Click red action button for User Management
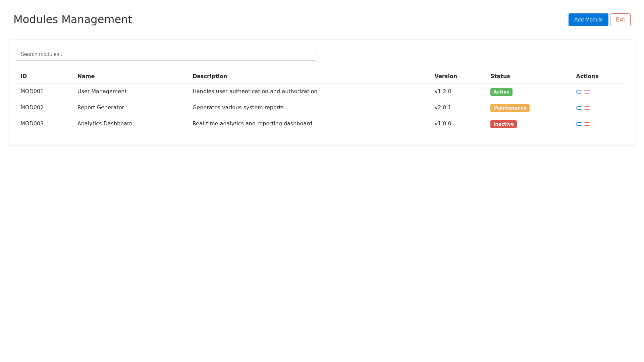 point(587,92)
